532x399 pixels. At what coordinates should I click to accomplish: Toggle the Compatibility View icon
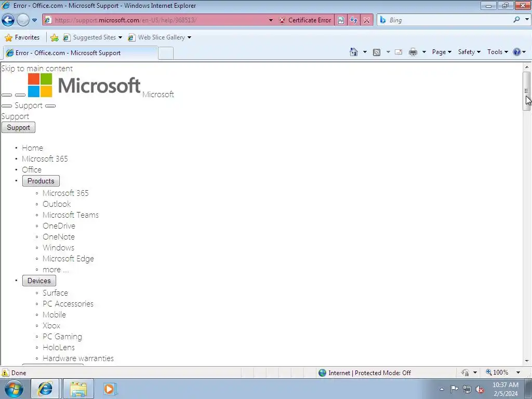click(341, 20)
